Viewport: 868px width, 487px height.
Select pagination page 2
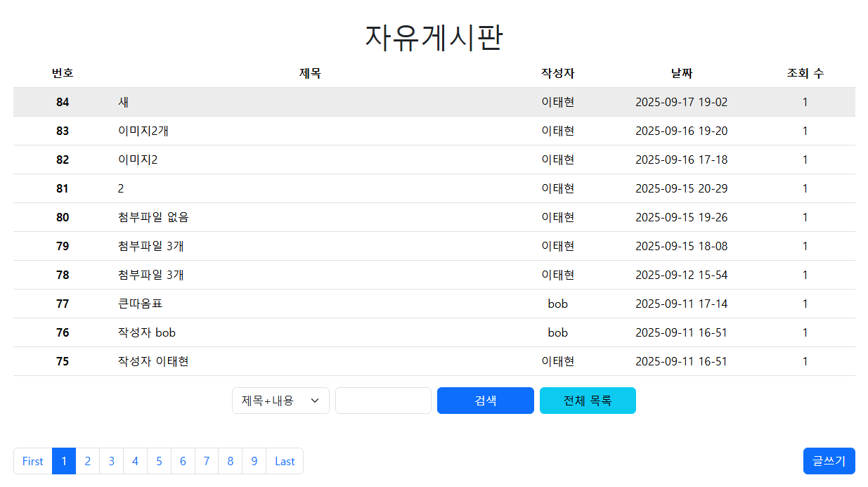pos(88,461)
